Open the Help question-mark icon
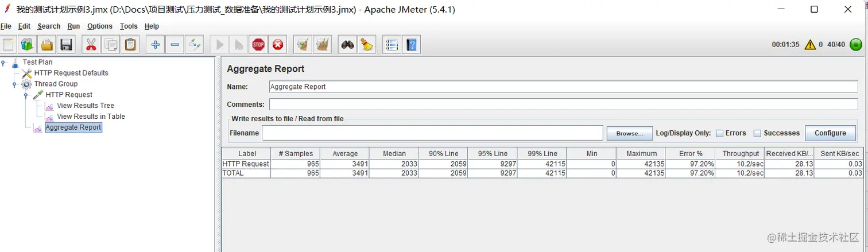868x252 pixels. (x=411, y=44)
